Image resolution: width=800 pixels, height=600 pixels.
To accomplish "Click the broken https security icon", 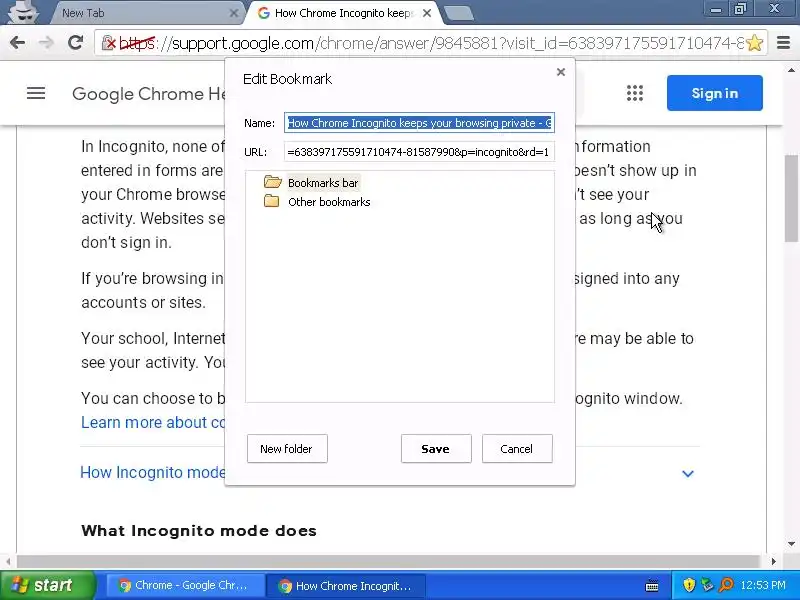I will click(x=109, y=43).
